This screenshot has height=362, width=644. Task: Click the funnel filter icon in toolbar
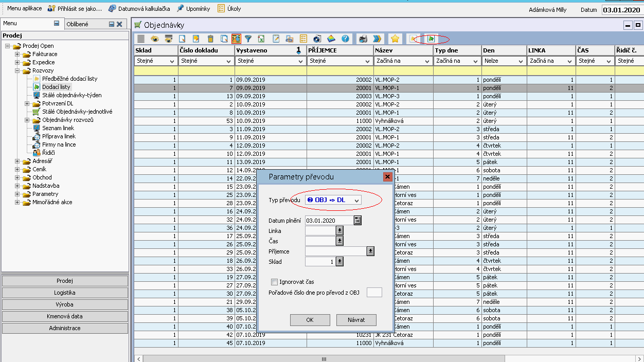pyautogui.click(x=248, y=39)
